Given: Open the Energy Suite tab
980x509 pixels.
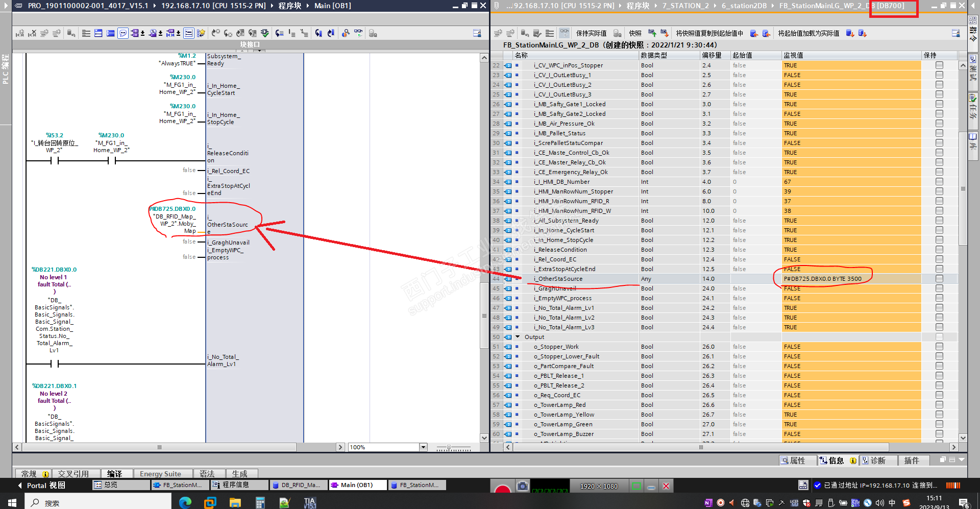Looking at the screenshot, I should click(x=160, y=474).
